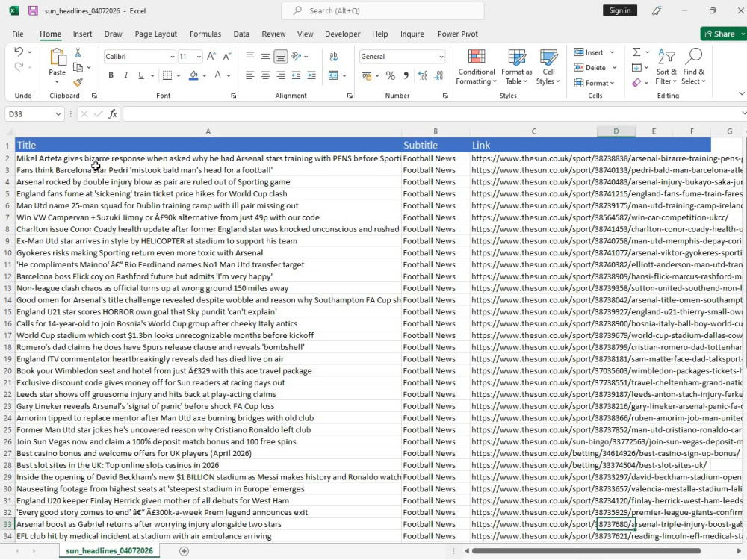Screen dimensions: 747x560
Task: Click the Delete cells button
Action: 595,68
